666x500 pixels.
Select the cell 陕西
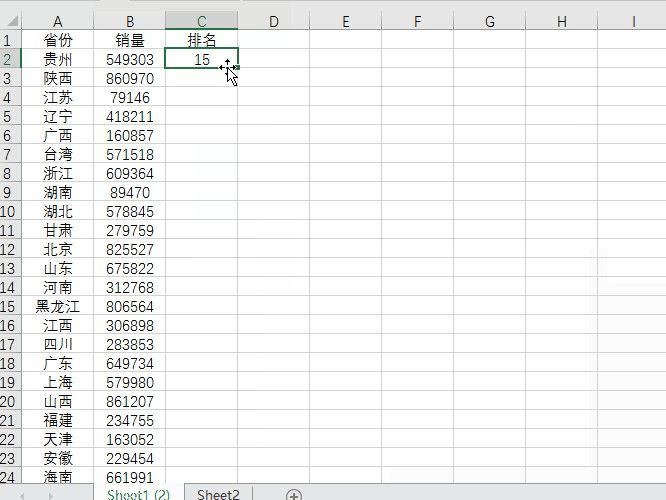pos(58,78)
